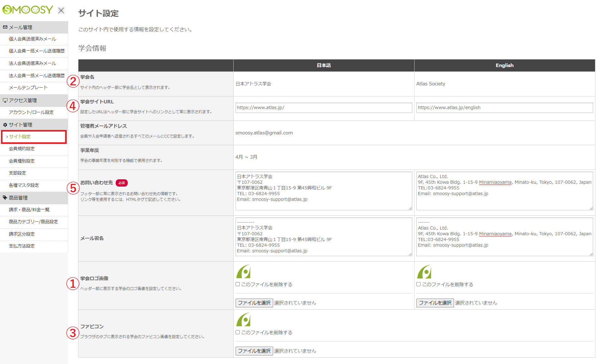This screenshot has width=602, height=364.
Task: Click the favicon preview image
Action: tap(243, 320)
